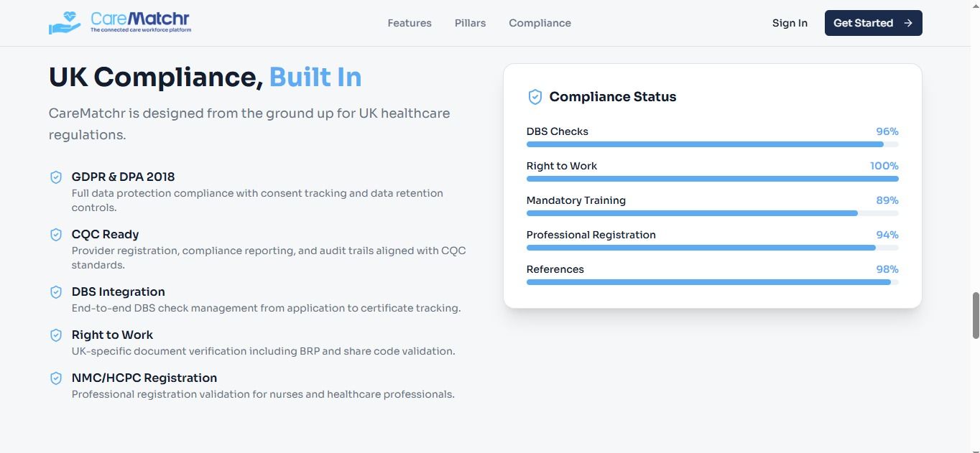
Task: Click the connected care workforce platform tagline
Action: [140, 30]
